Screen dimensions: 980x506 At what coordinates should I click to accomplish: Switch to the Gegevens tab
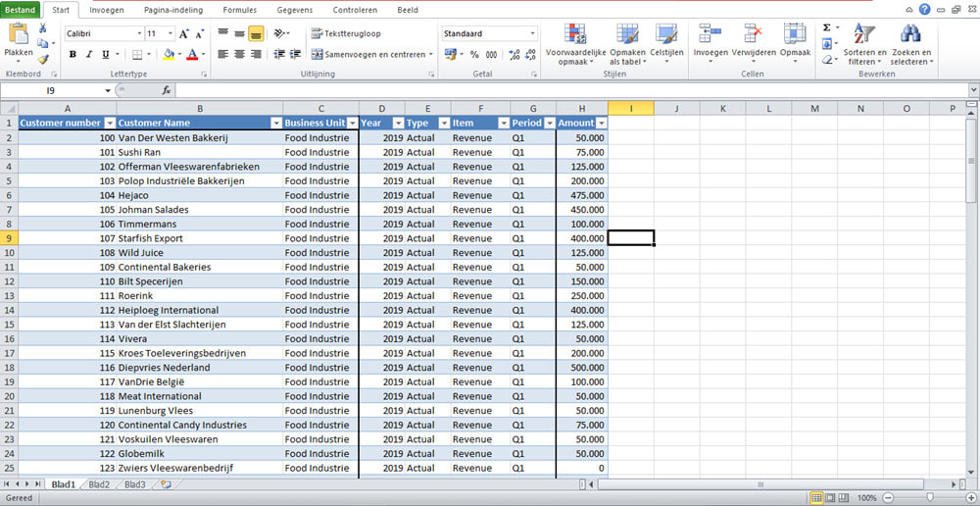pyautogui.click(x=294, y=10)
